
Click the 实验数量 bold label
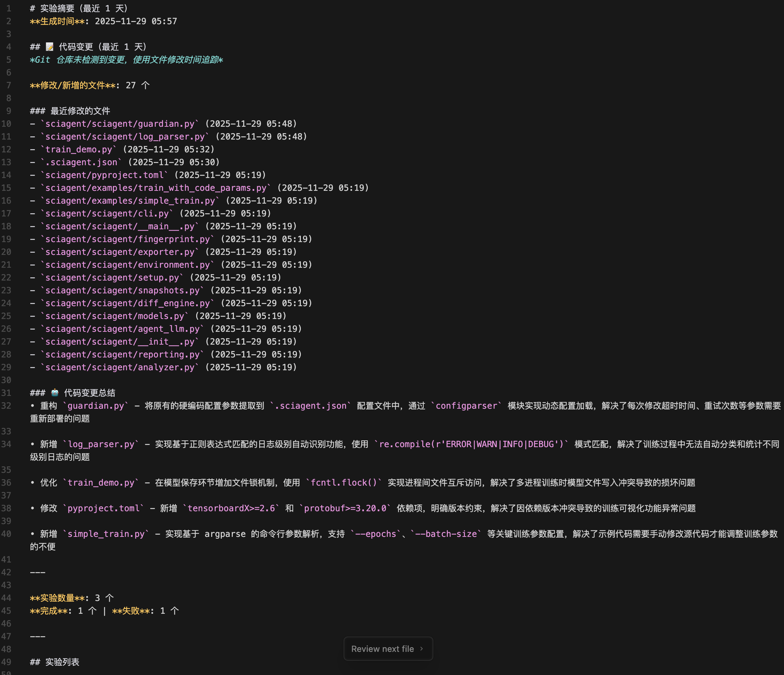coord(57,598)
